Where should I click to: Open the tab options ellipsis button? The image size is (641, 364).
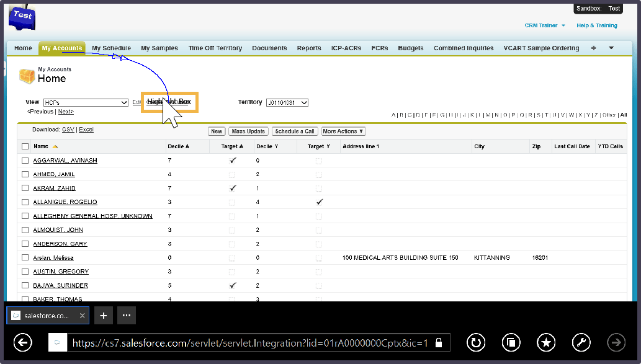(127, 316)
